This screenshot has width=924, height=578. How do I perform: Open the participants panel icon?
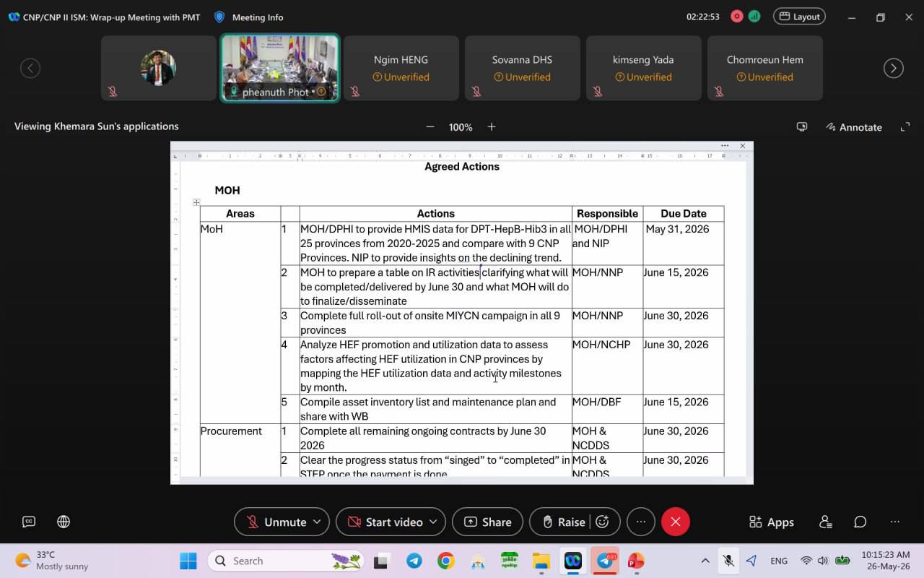pyautogui.click(x=825, y=522)
